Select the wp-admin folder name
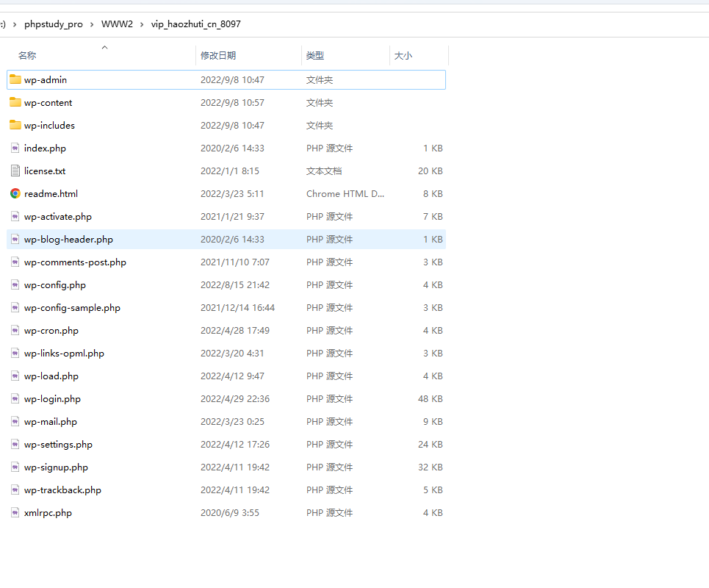 point(46,79)
